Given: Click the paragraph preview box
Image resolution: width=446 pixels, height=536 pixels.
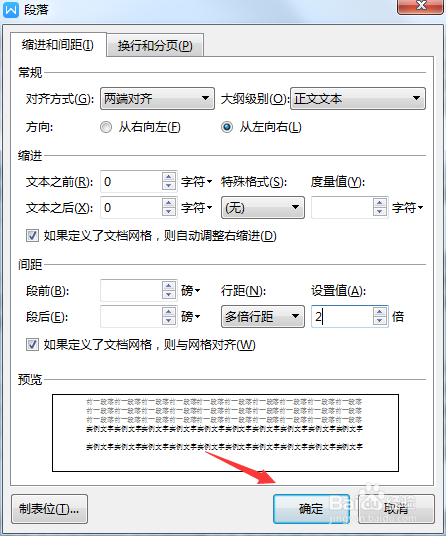Looking at the screenshot, I should coord(225,433).
